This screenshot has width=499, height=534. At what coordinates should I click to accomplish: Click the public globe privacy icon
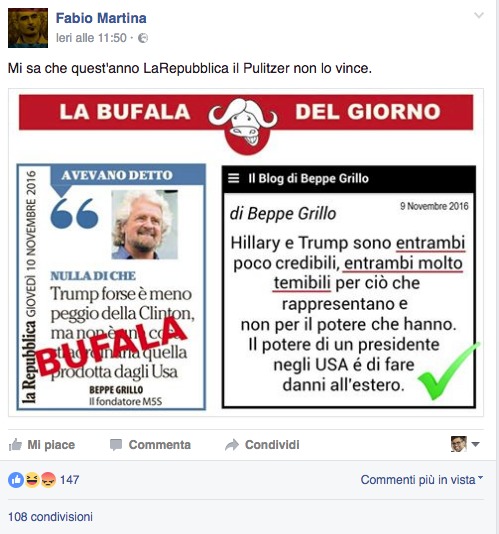pos(143,38)
